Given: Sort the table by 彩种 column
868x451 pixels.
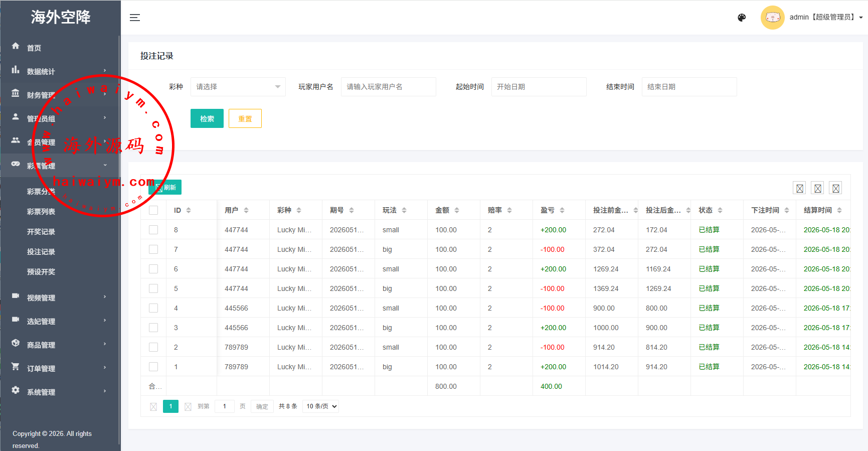Looking at the screenshot, I should click(x=299, y=210).
